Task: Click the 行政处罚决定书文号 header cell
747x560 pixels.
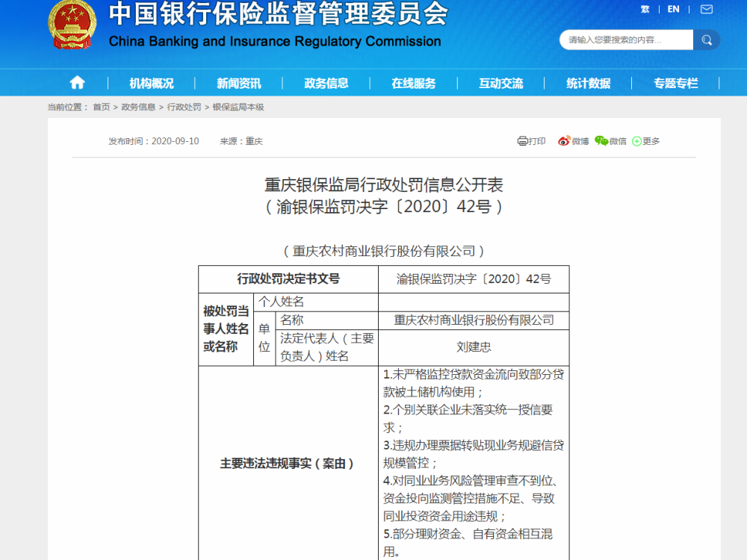Action: (x=288, y=279)
